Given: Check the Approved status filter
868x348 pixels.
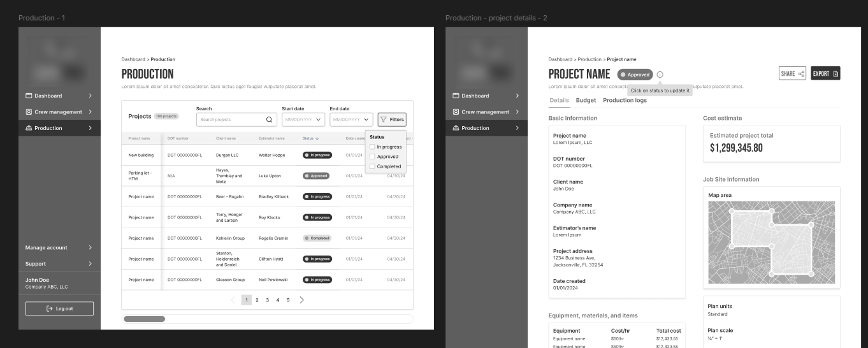Looking at the screenshot, I should coord(373,156).
